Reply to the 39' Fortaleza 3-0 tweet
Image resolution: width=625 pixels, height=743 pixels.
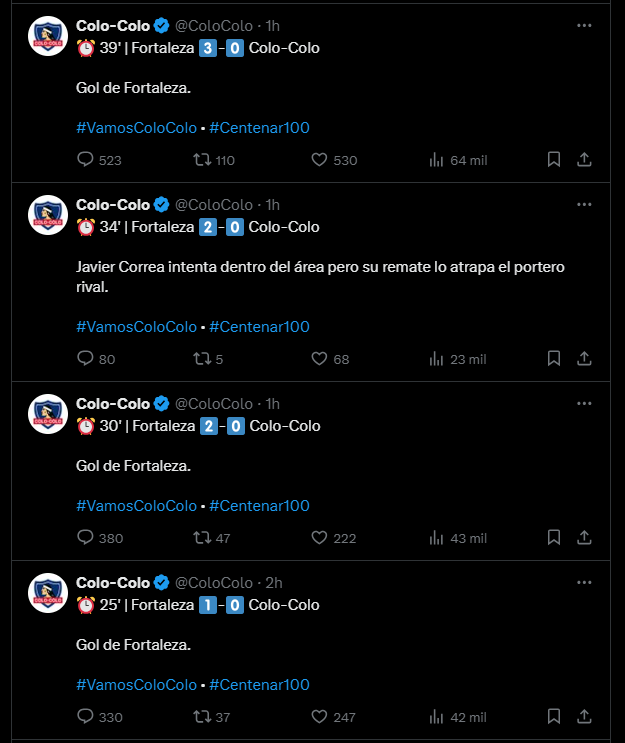point(85,159)
